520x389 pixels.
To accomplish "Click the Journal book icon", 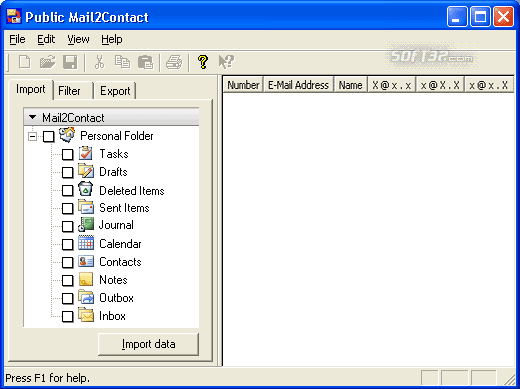I will click(86, 225).
